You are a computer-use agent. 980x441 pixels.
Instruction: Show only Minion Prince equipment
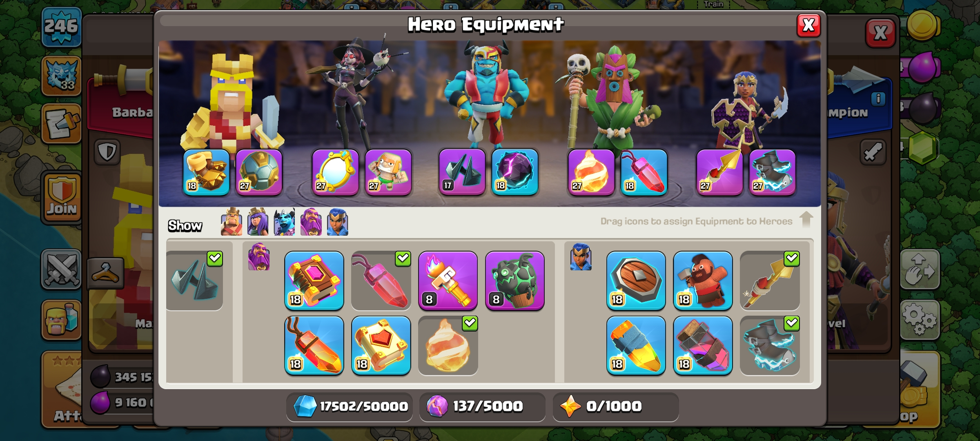click(x=285, y=222)
